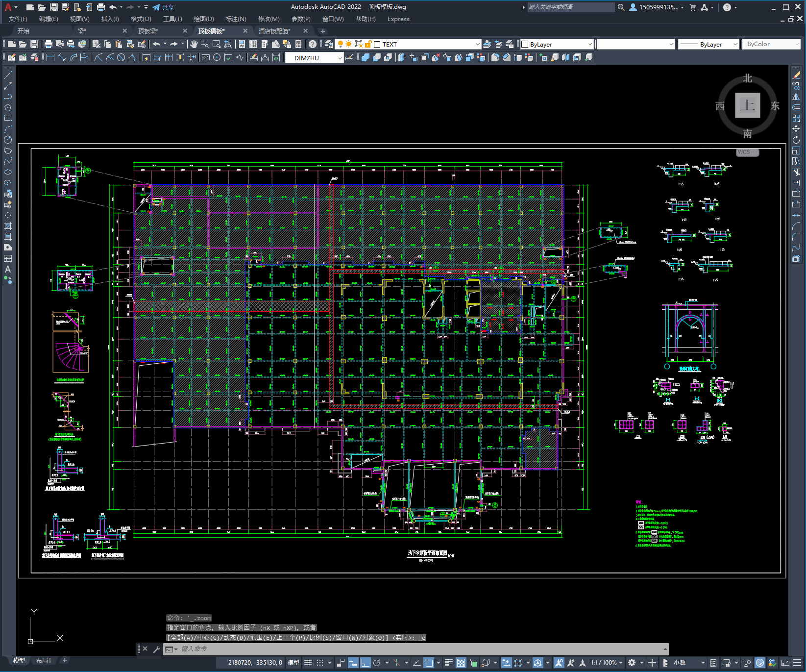Click the 共享 share button
This screenshot has width=806, height=672.
[x=163, y=7]
